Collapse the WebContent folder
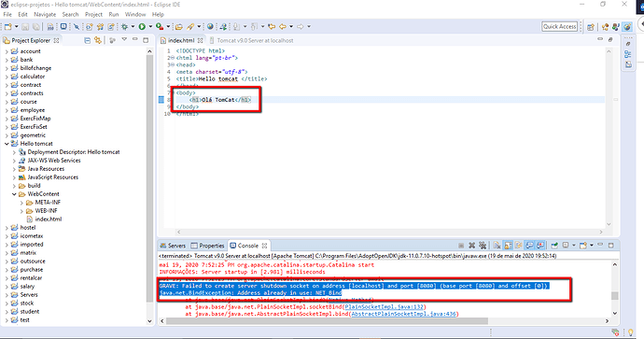Screen dimensions: 644x339 [x=14, y=194]
